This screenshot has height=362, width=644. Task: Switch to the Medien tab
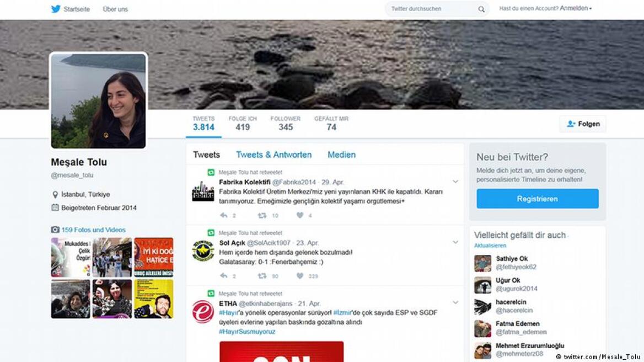point(341,155)
